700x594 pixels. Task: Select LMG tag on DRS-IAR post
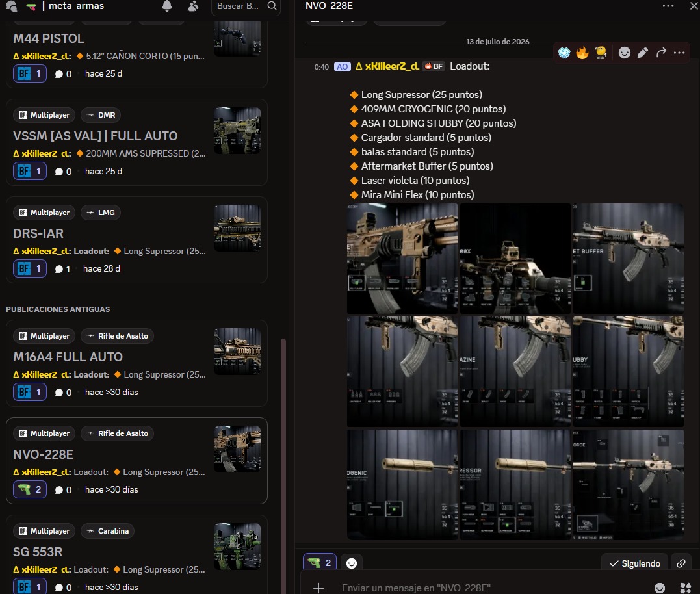pos(101,213)
